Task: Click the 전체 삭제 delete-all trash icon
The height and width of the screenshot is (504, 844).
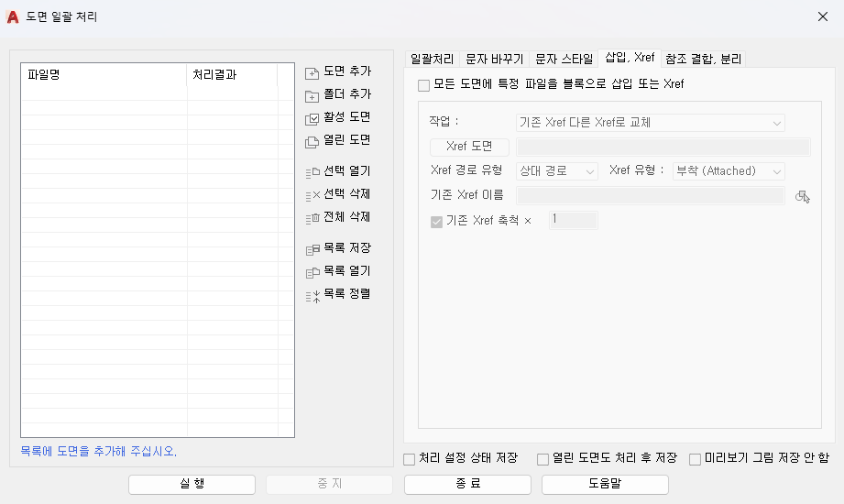Action: click(x=312, y=219)
